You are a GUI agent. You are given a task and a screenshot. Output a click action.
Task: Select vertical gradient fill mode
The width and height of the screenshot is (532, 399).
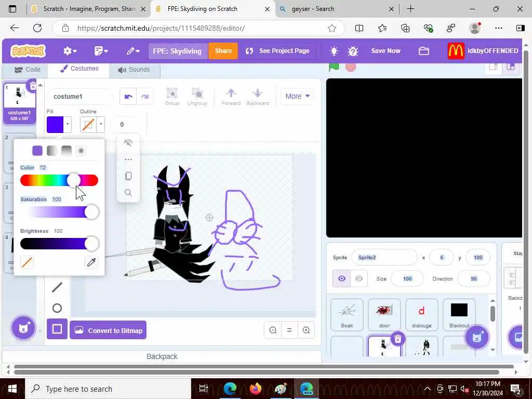pyautogui.click(x=66, y=151)
